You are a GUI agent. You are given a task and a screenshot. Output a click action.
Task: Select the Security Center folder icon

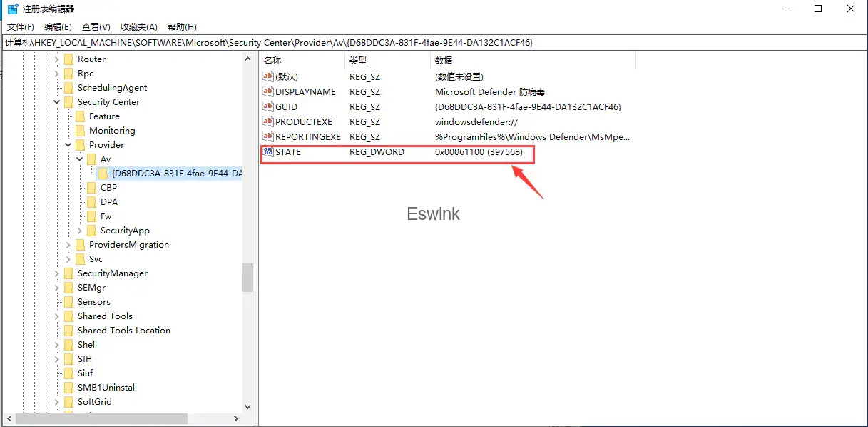click(x=68, y=102)
